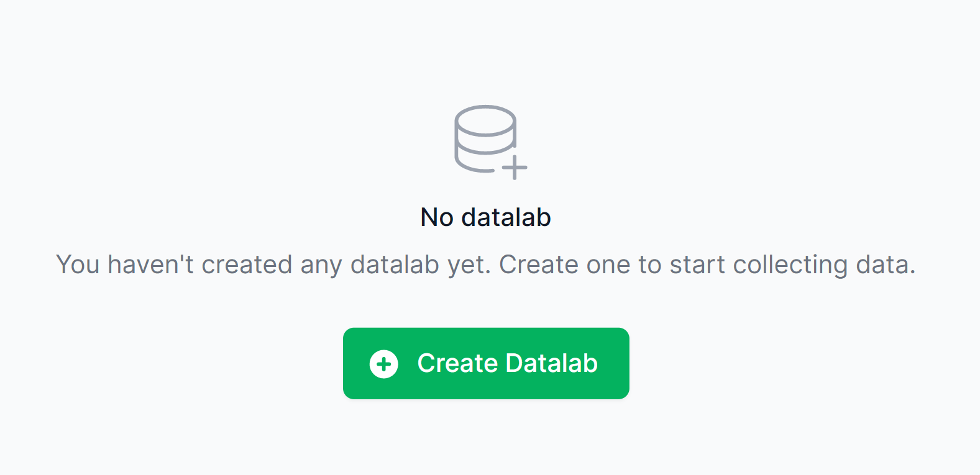Start a new datalab with the green button

486,363
